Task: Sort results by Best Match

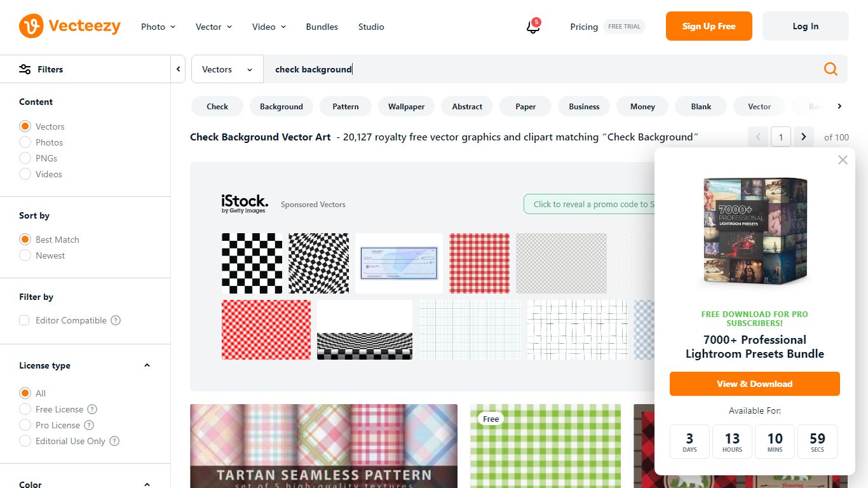Action: (25, 240)
